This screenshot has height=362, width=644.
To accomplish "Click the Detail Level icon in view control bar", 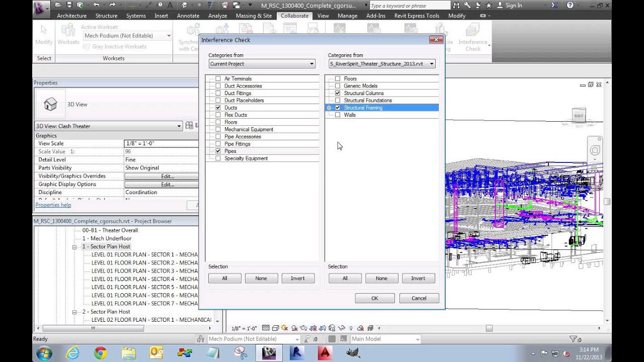I will [266, 328].
